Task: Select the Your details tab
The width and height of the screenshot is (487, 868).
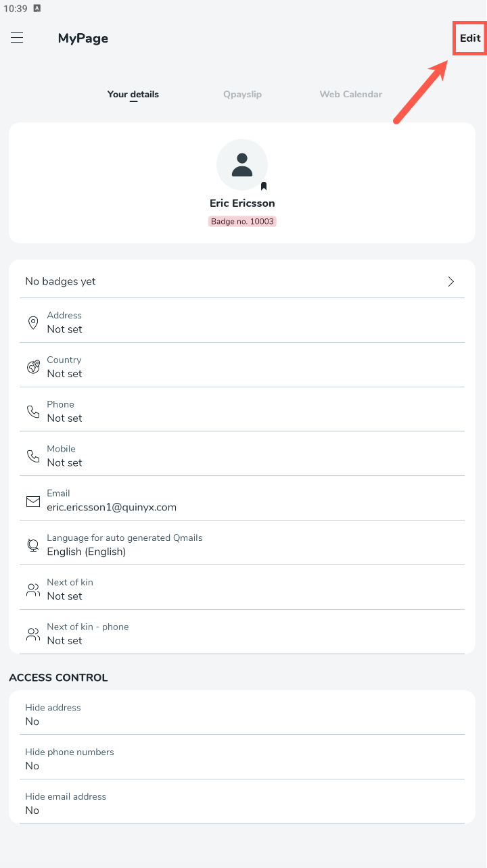Action: coord(133,95)
